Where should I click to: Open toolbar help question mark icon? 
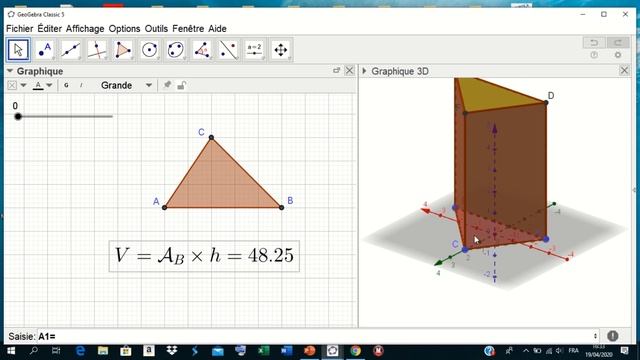(594, 55)
